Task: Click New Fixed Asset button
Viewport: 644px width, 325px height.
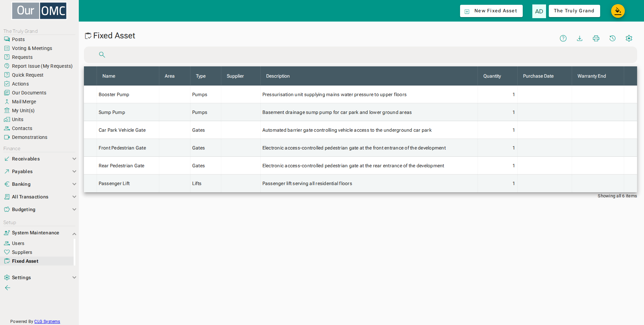Action: (491, 11)
